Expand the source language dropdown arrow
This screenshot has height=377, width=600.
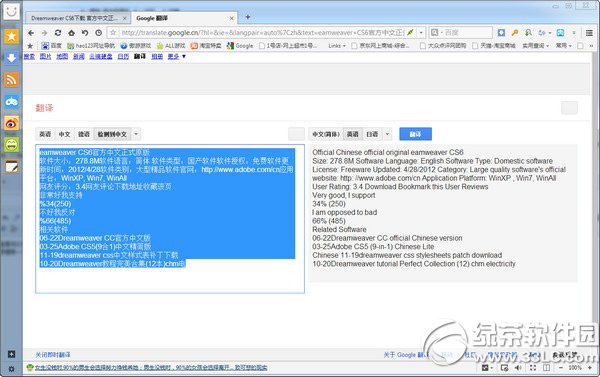[136, 134]
